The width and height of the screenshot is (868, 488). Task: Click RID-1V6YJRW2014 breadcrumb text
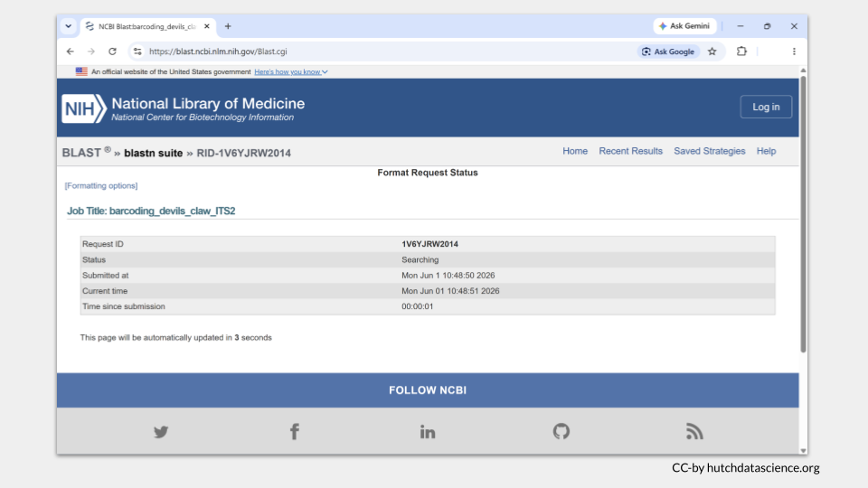[x=243, y=154]
